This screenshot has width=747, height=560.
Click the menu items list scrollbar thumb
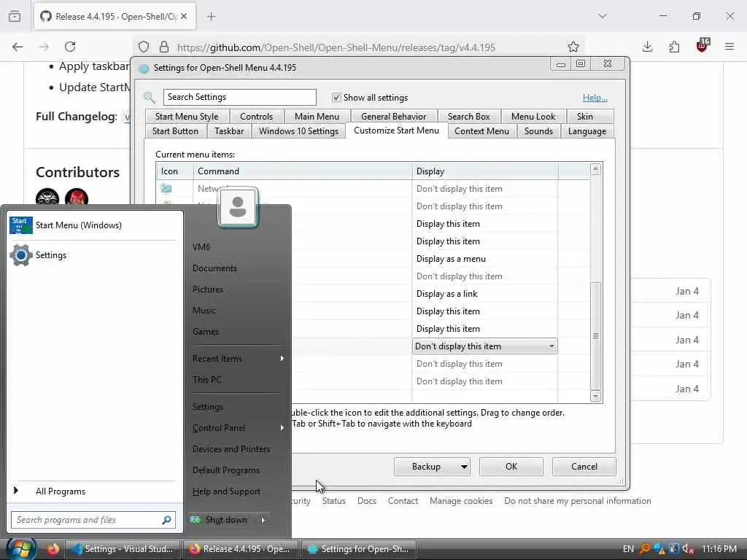[595, 336]
